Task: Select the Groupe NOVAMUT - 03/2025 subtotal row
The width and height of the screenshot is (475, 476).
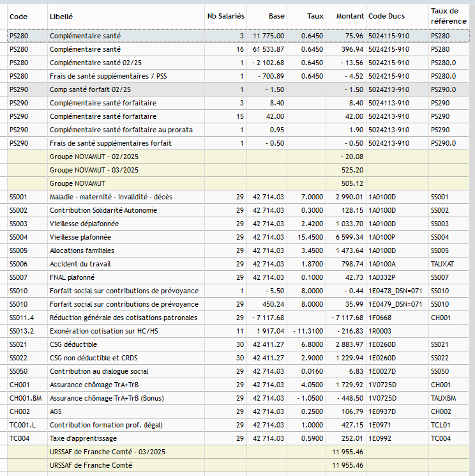Action: click(x=238, y=170)
